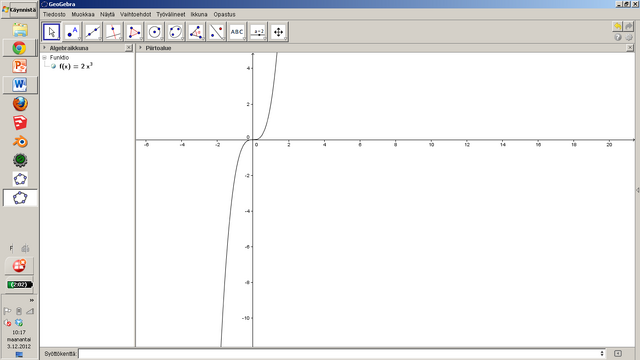Select the Move arrow tool
This screenshot has width=640, height=360.
(51, 32)
